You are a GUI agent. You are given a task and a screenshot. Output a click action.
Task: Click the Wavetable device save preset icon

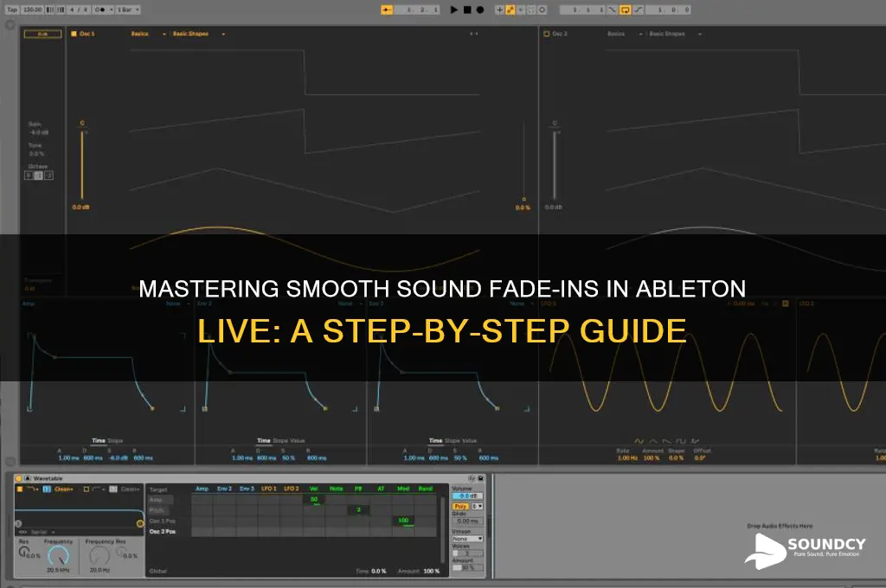pos(481,478)
